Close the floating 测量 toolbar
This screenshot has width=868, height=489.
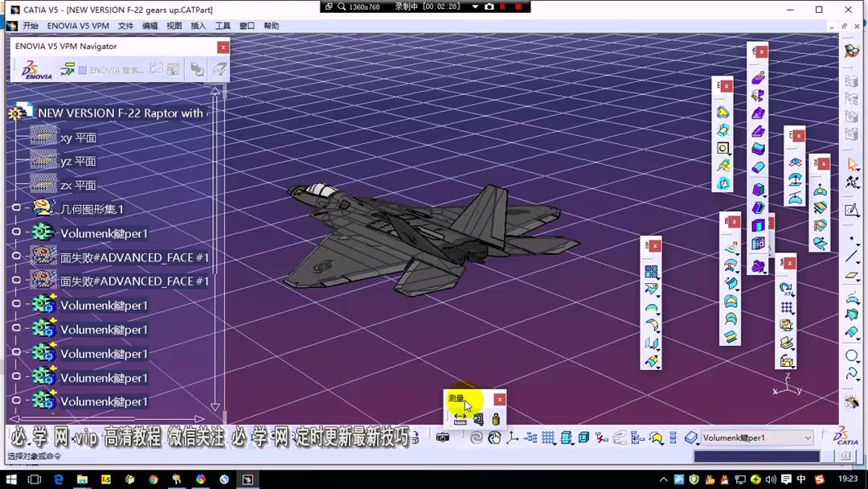[499, 398]
